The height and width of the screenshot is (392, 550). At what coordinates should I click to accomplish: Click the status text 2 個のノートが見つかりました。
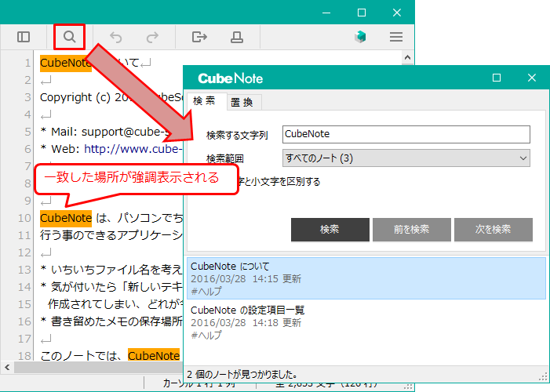(x=242, y=375)
